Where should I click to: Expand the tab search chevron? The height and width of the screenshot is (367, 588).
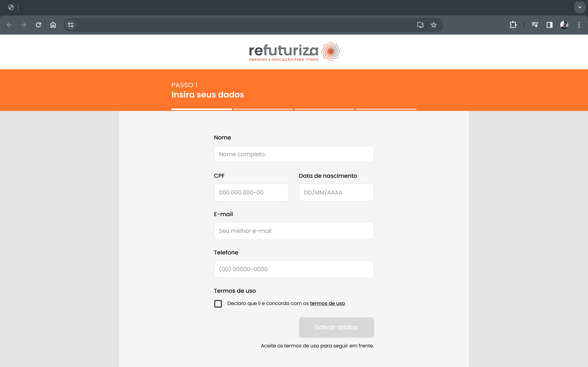click(x=580, y=7)
